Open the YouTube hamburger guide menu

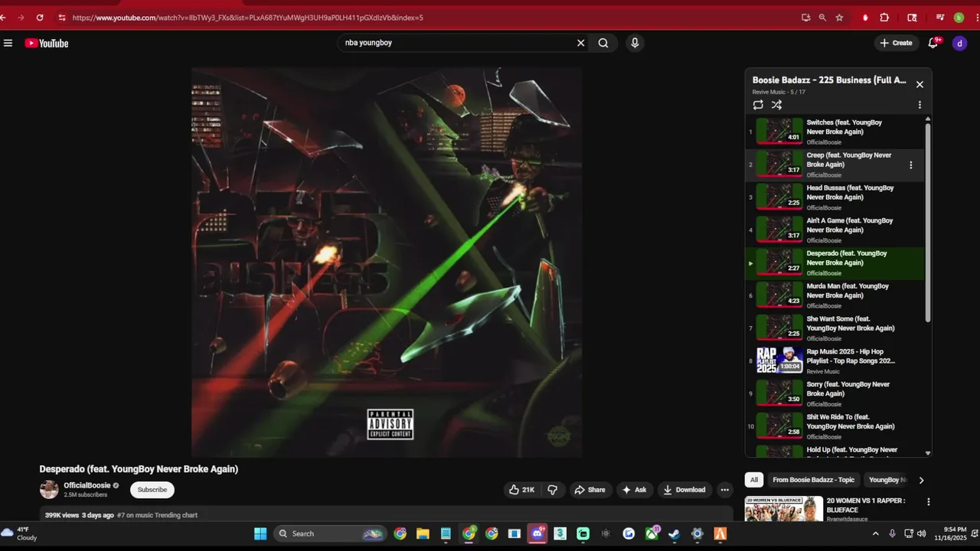(x=8, y=43)
